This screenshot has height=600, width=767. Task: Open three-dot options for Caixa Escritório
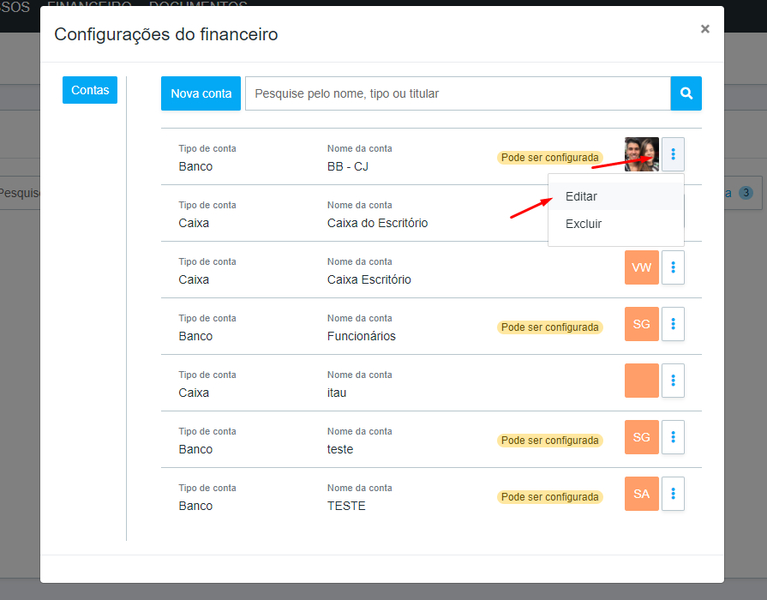click(x=673, y=267)
